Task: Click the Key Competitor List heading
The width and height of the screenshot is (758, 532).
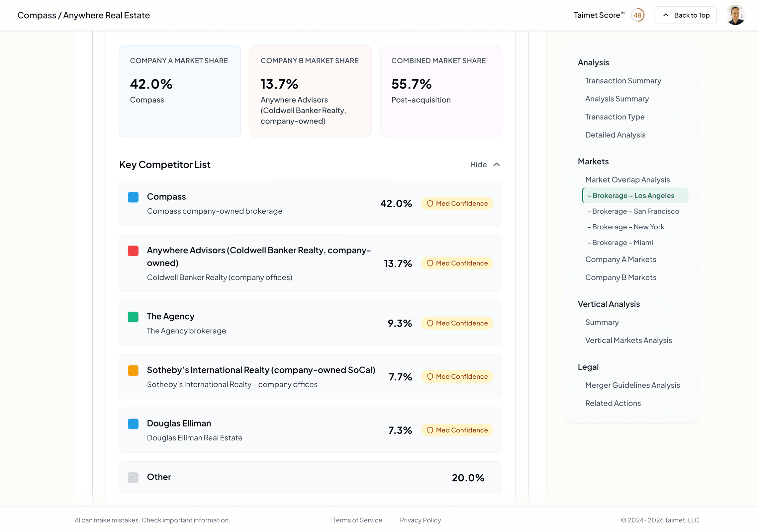Action: click(x=165, y=165)
